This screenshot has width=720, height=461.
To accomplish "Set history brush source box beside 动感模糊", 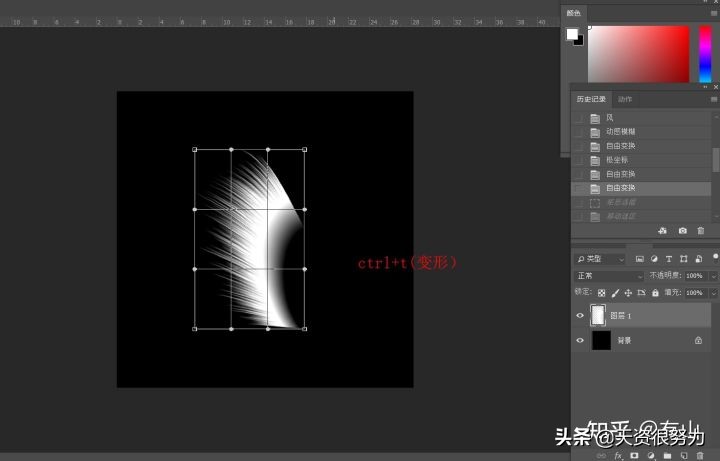I will point(579,132).
